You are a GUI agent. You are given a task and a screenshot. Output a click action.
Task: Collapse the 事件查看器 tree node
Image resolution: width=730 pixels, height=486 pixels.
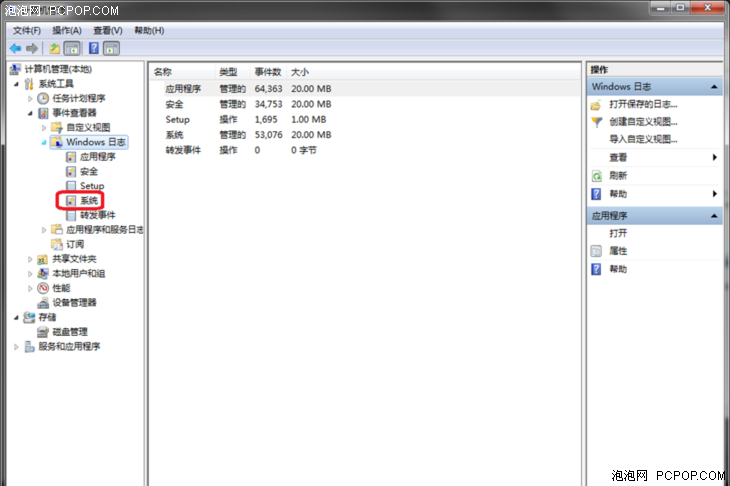(x=30, y=113)
